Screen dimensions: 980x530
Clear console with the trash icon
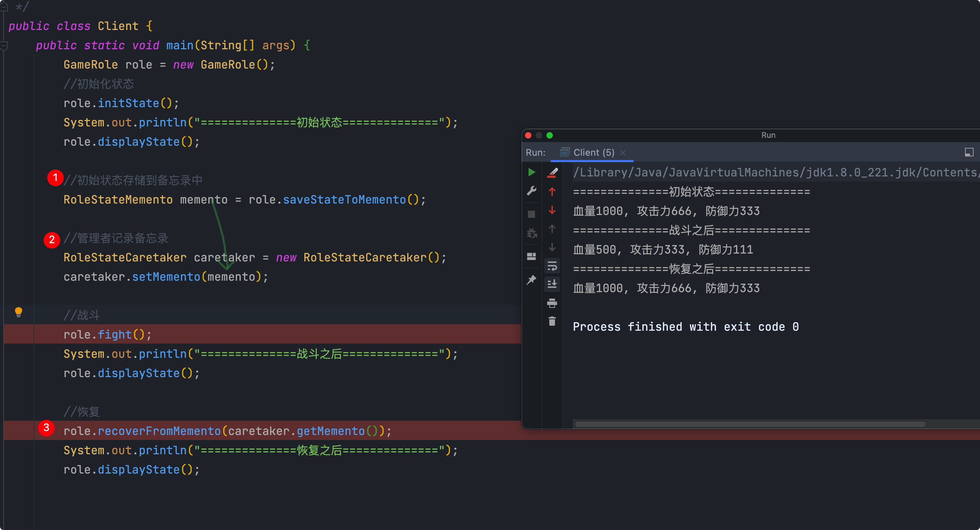point(552,321)
